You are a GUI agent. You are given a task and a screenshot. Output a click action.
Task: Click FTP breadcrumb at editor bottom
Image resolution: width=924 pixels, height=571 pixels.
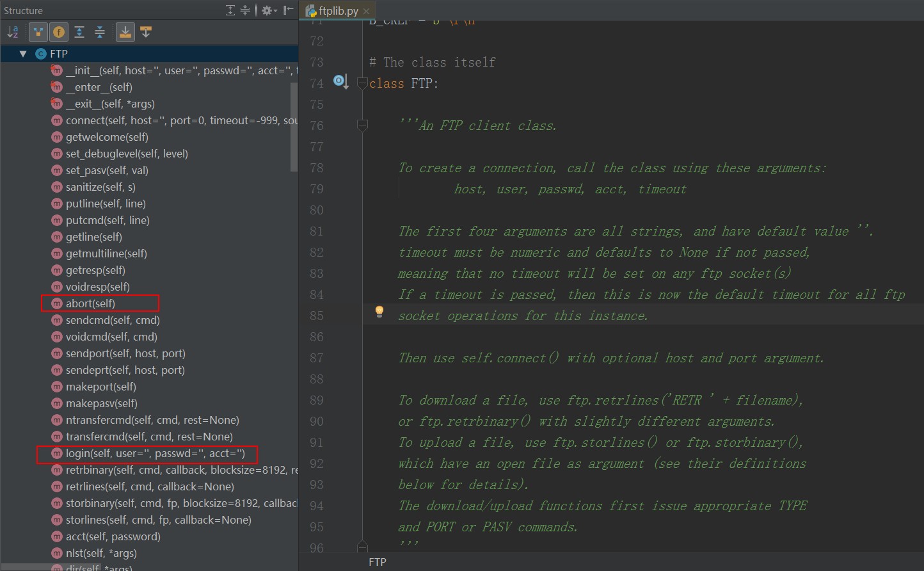(378, 562)
